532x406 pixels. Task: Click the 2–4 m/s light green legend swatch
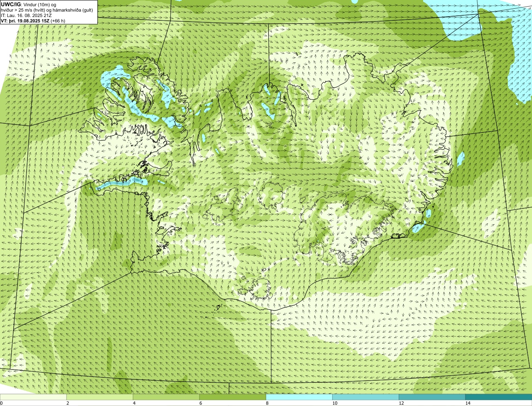click(100, 397)
